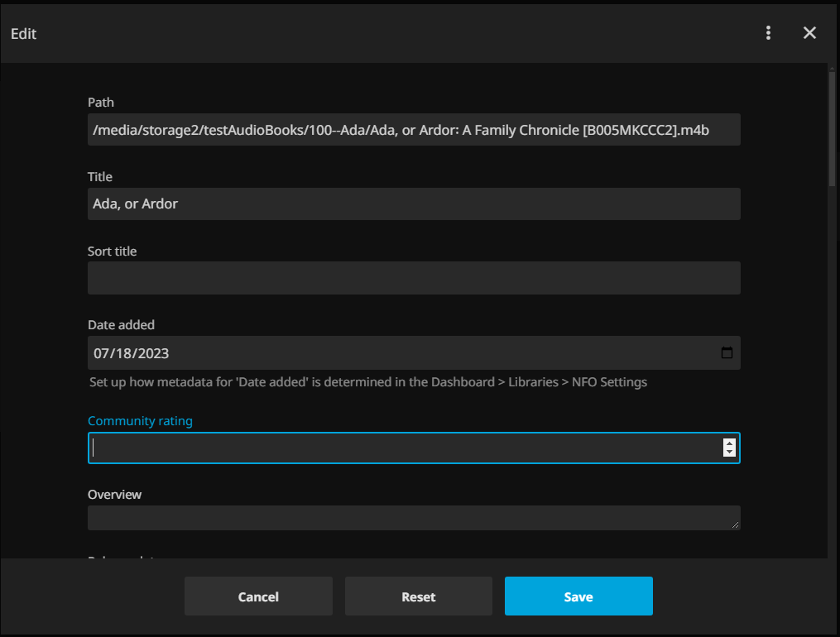840x637 pixels.
Task: Select the year 2023 in Date added
Action: tap(153, 353)
